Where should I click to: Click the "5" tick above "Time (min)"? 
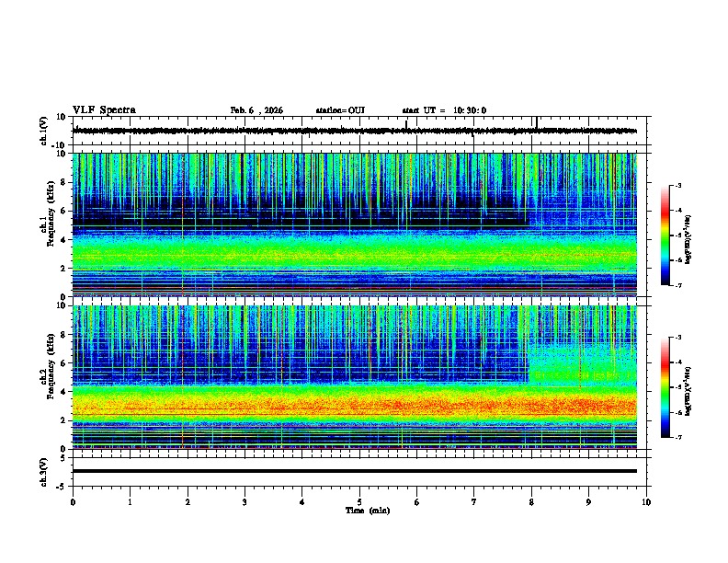point(359,502)
